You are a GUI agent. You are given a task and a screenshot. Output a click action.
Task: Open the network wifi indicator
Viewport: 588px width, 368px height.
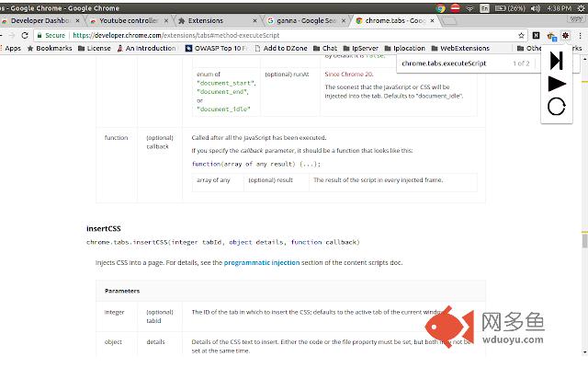coord(469,8)
